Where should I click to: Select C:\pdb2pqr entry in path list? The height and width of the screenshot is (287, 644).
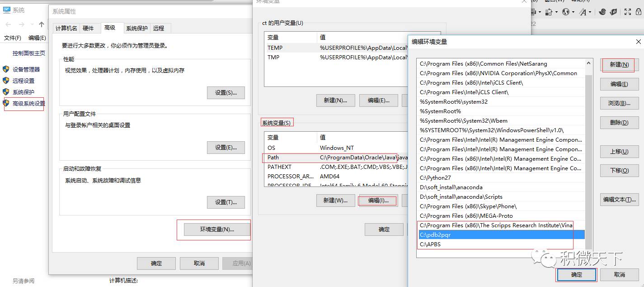click(x=501, y=235)
